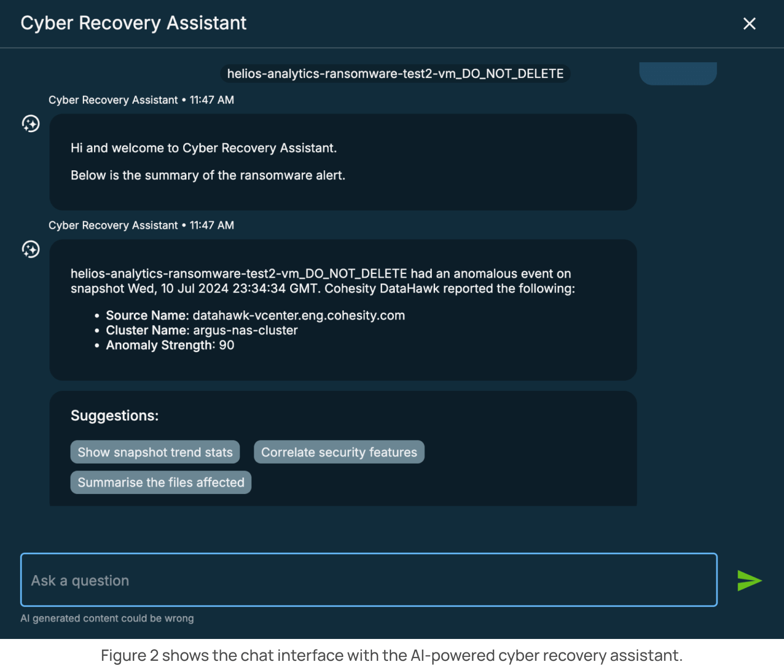The image size is (784, 672).
Task: Pick Summarise the files affected suggestion
Action: 161,483
